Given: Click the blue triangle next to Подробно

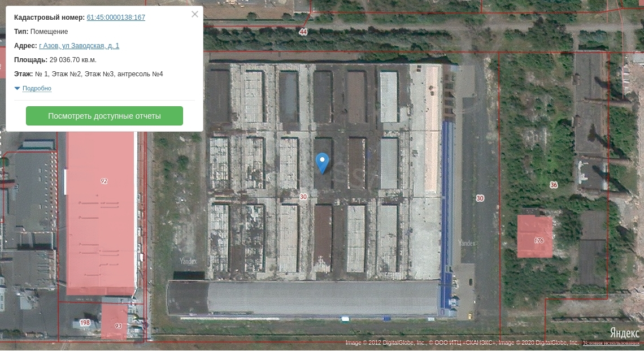Looking at the screenshot, I should pyautogui.click(x=18, y=88).
